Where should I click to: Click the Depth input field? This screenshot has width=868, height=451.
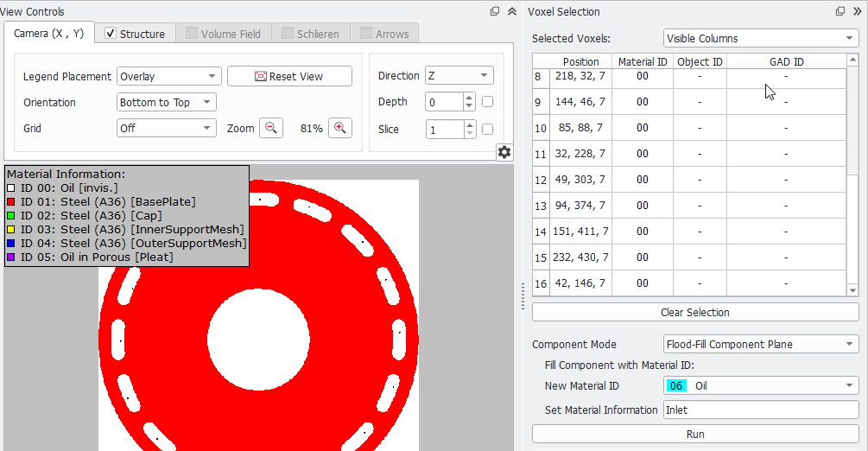445,102
